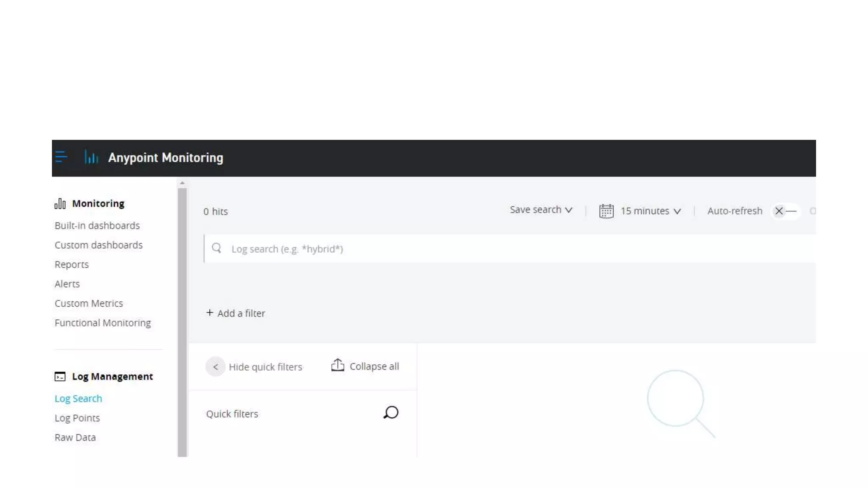Select Log Search in sidebar
868x488 pixels.
(78, 399)
